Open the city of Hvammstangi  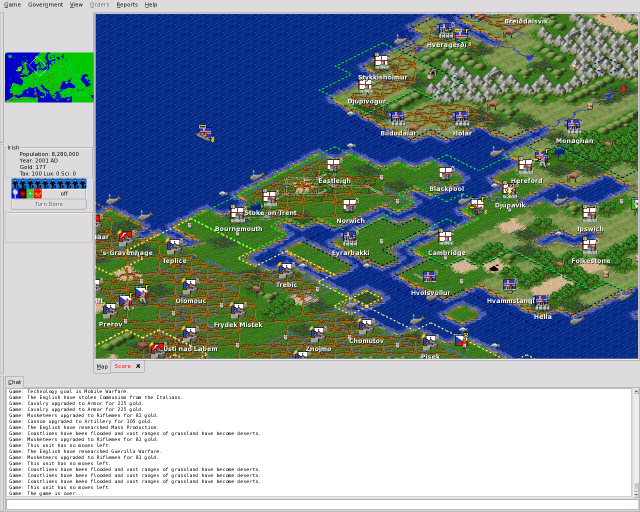pos(509,286)
